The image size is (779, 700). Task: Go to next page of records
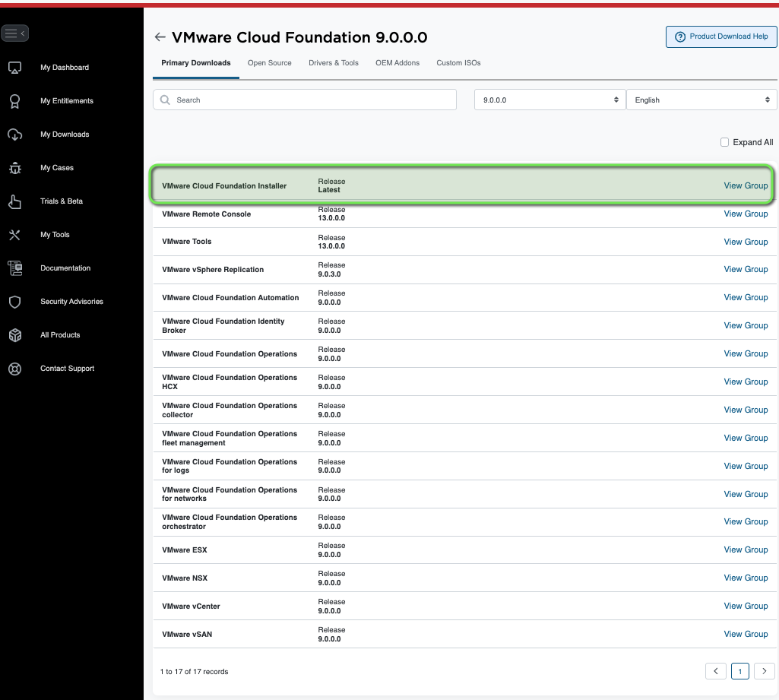[x=764, y=670]
